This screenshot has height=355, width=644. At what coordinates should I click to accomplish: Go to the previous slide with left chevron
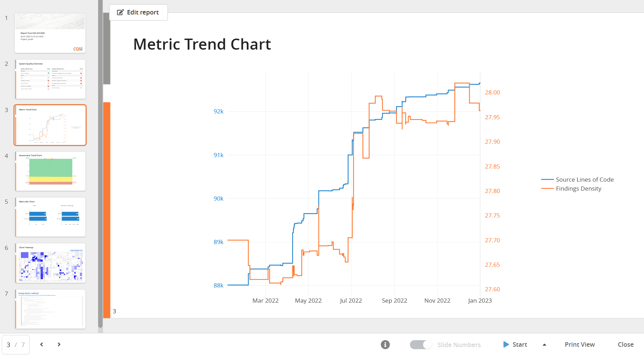point(42,344)
